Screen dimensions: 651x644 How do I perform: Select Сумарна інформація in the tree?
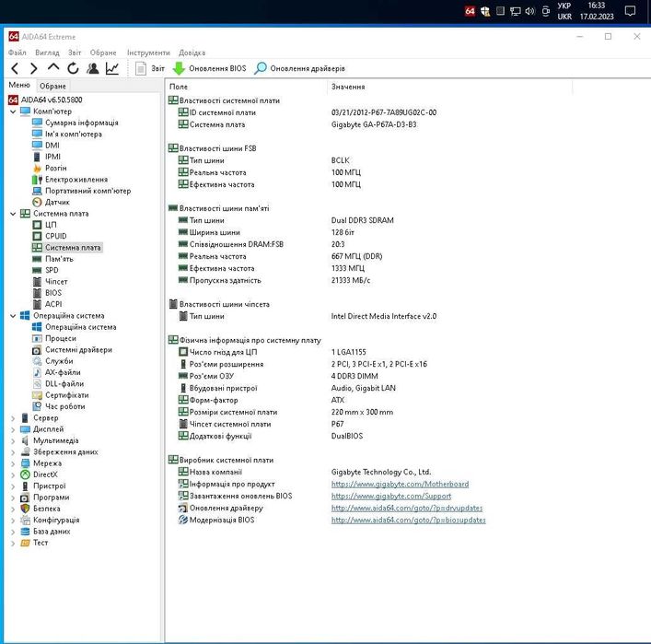click(82, 123)
